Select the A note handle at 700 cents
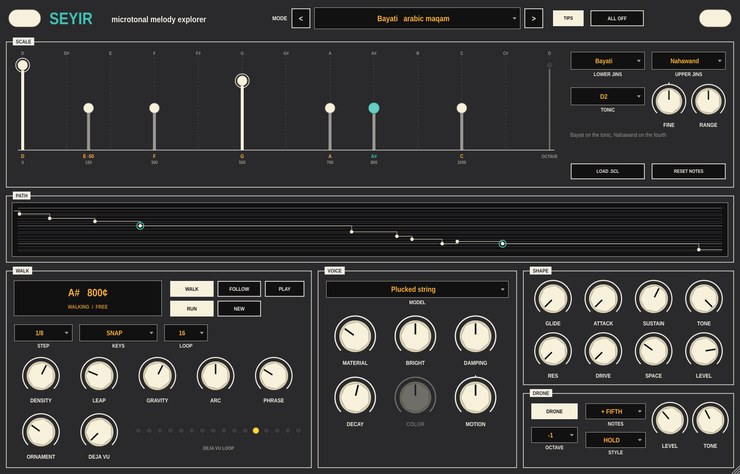 (330, 108)
